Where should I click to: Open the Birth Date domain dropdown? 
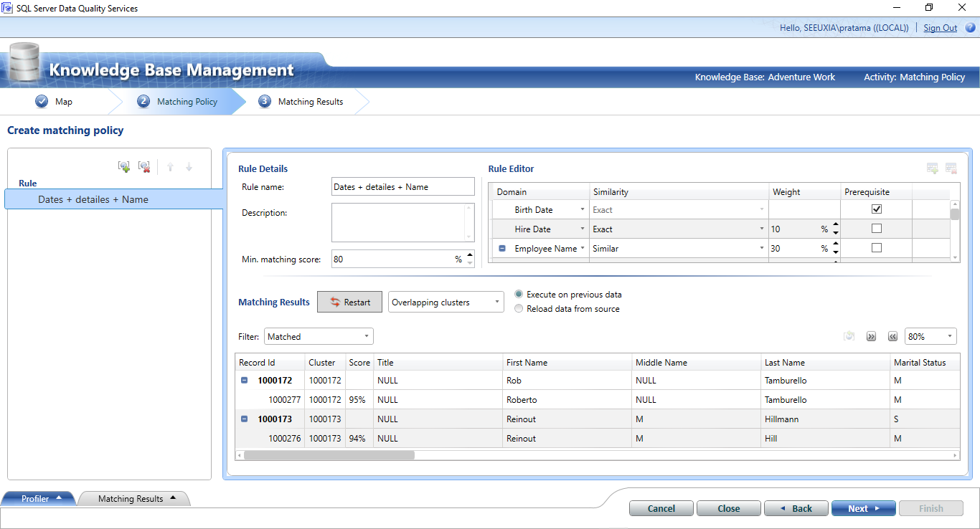click(x=583, y=210)
